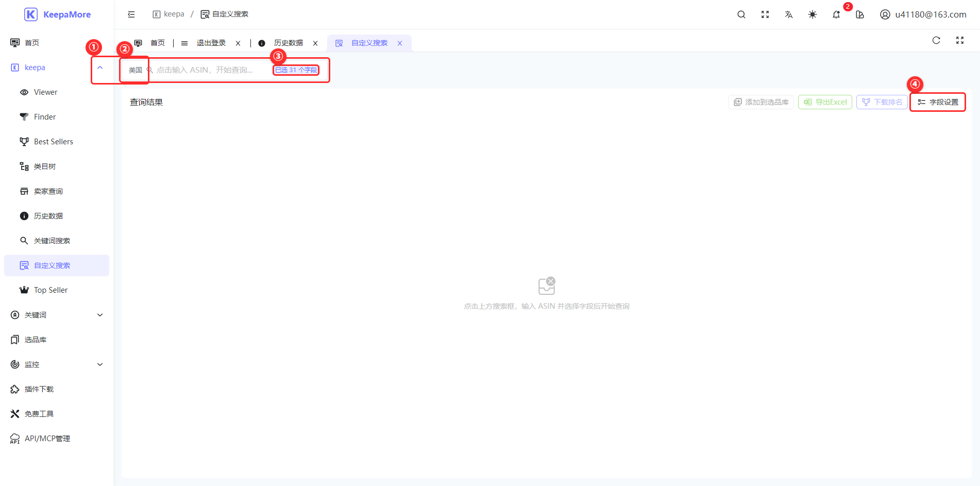
Task: Open user account u41180@163.com
Action: coord(923,14)
